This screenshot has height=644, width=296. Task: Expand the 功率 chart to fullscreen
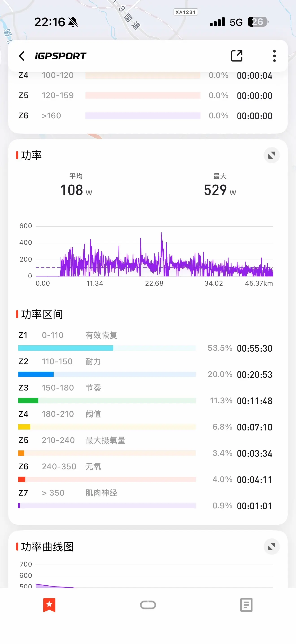[x=272, y=155]
